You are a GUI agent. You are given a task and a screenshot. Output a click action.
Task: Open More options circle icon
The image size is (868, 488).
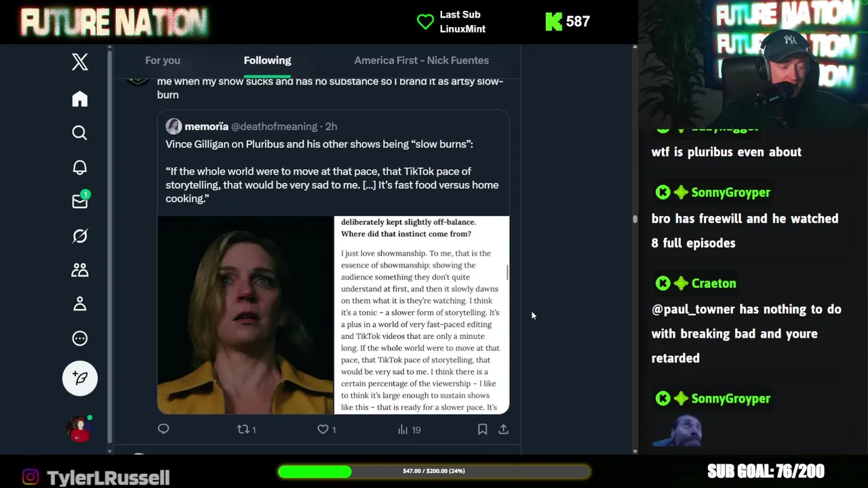click(80, 338)
